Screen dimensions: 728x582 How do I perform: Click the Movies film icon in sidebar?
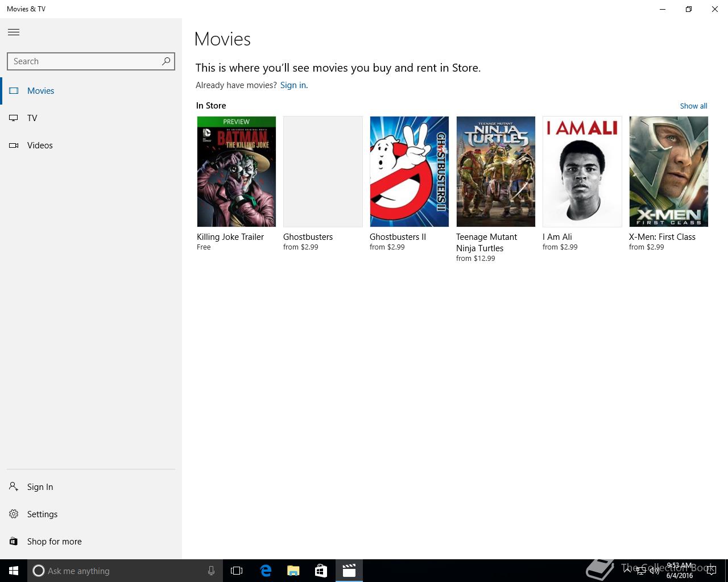[14, 91]
